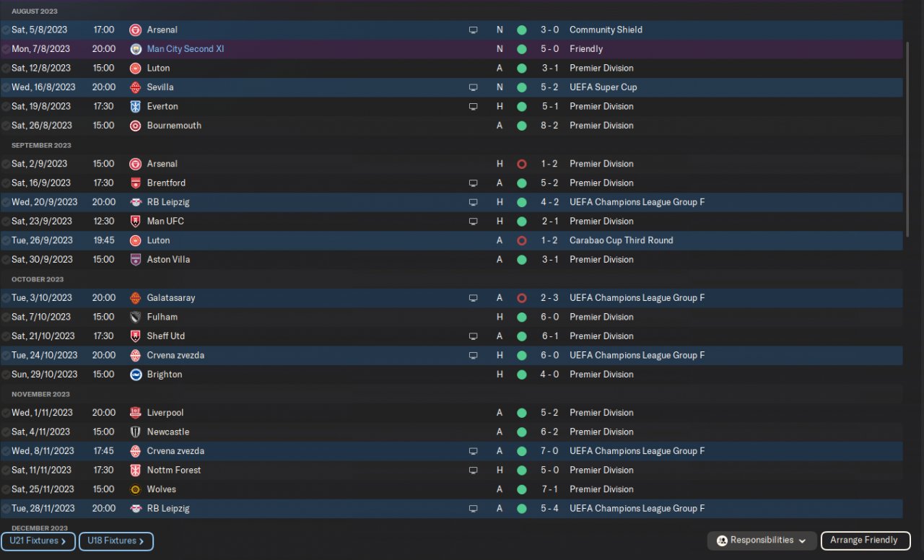Select the Galatasaray team badge
The height and width of the screenshot is (560, 924).
[135, 298]
